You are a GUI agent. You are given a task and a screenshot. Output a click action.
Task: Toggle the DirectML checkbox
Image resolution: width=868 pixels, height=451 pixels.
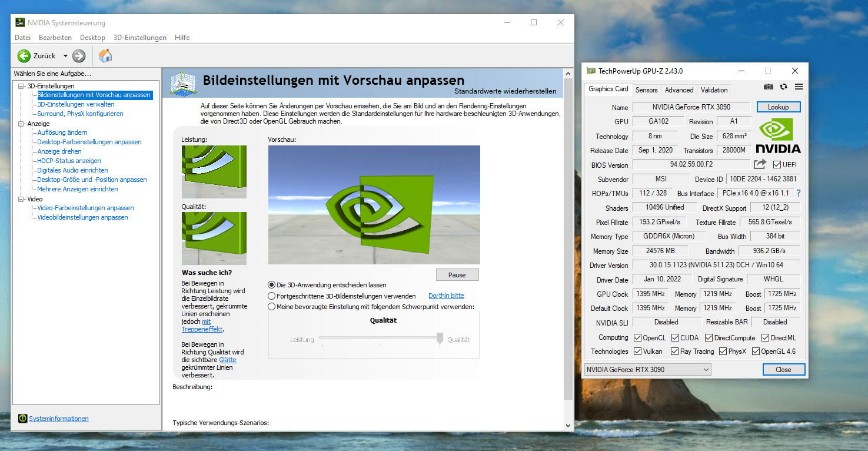coord(766,338)
